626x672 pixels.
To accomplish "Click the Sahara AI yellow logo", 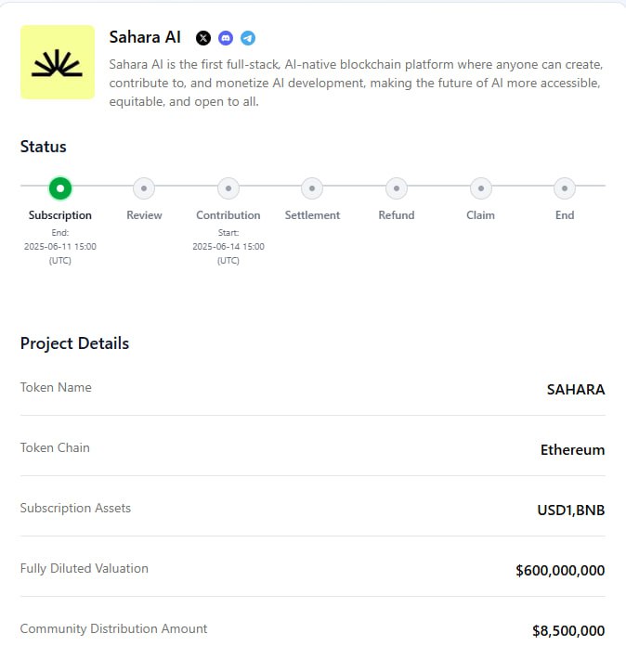I will [58, 62].
